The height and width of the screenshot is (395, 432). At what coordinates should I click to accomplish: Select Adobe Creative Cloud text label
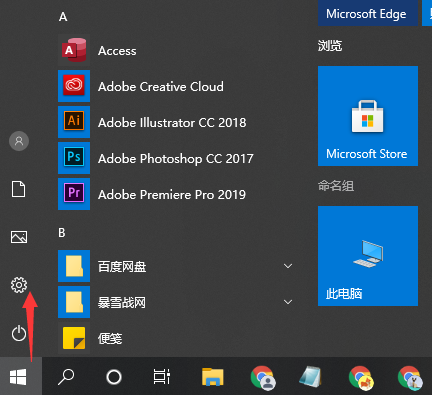tap(161, 87)
